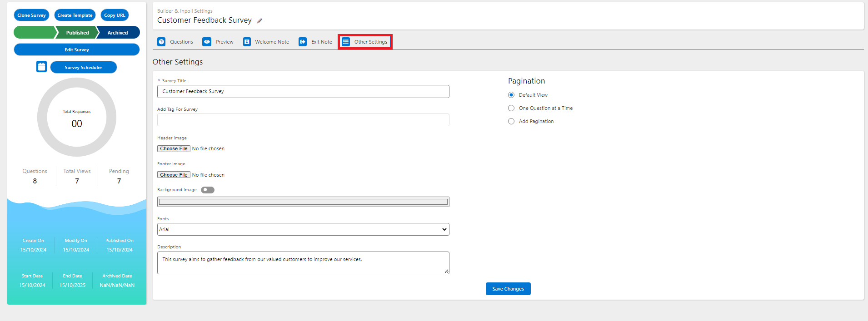Screen dimensions: 868x321
Task: Click the pencil icon beside survey title
Action: [x=259, y=21]
